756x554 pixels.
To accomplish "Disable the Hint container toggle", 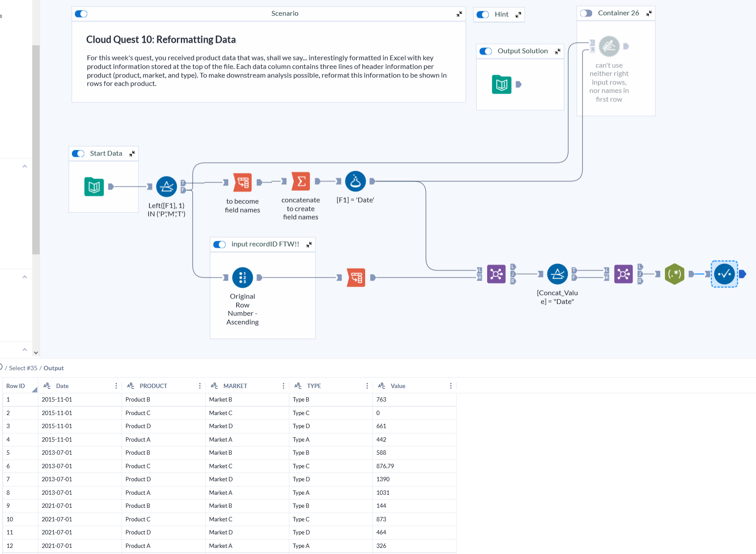I will point(482,14).
